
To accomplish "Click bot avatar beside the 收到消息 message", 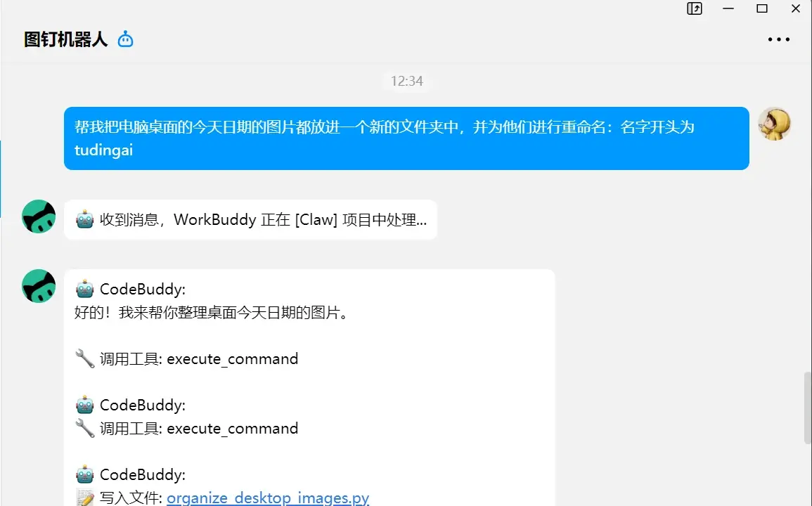I will [x=39, y=216].
